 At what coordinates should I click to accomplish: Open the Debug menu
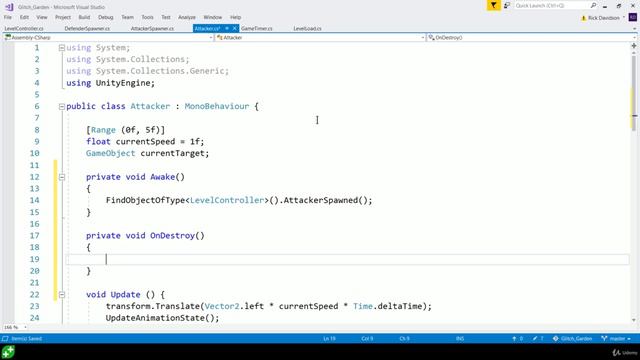[x=105, y=17]
